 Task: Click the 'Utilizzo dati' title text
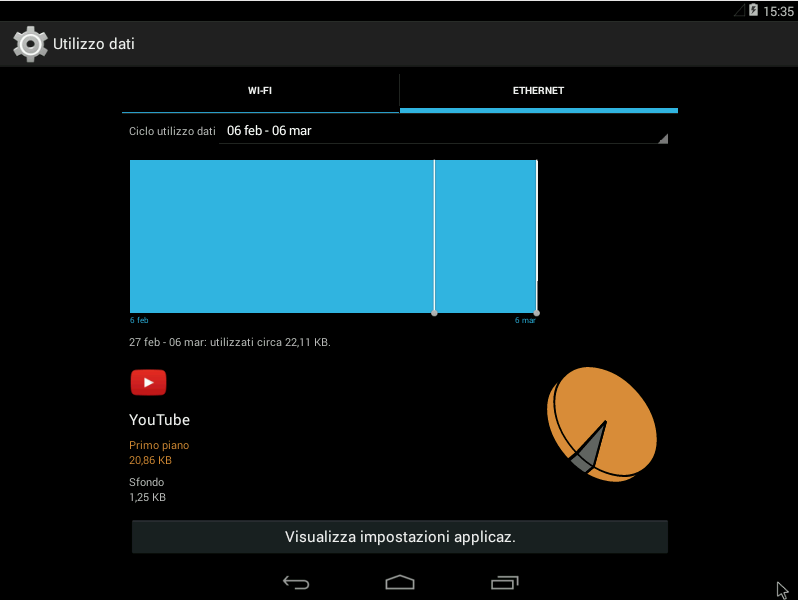pos(94,44)
